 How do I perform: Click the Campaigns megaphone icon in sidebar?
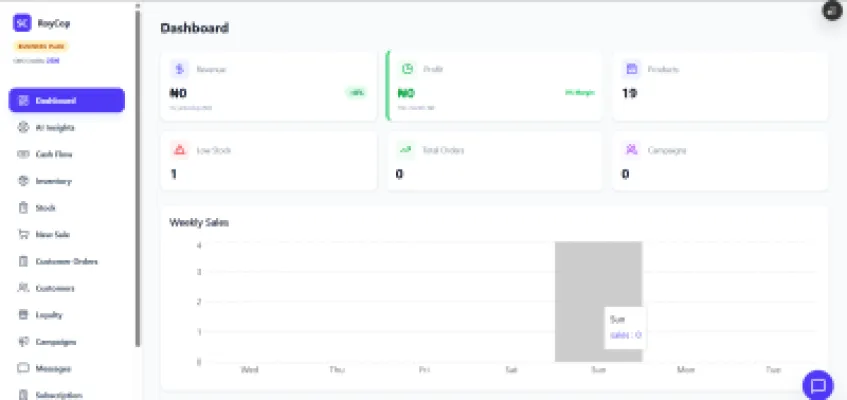coord(23,342)
